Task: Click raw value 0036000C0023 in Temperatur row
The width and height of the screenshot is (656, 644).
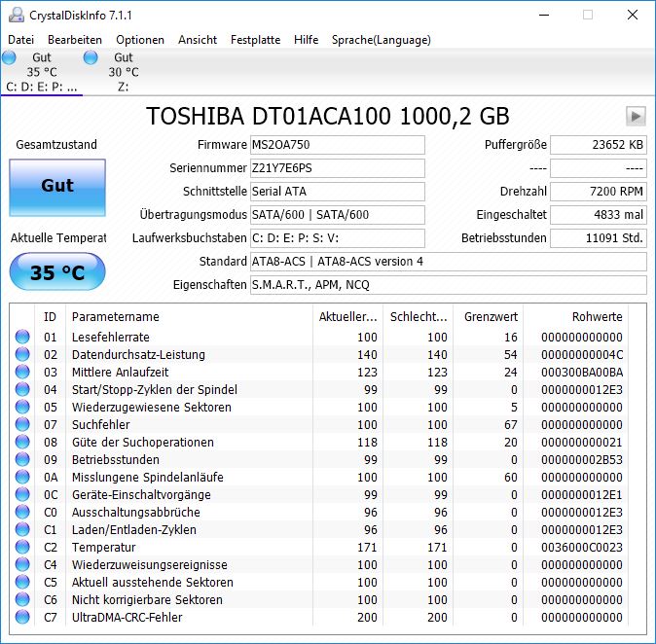Action: click(x=581, y=548)
